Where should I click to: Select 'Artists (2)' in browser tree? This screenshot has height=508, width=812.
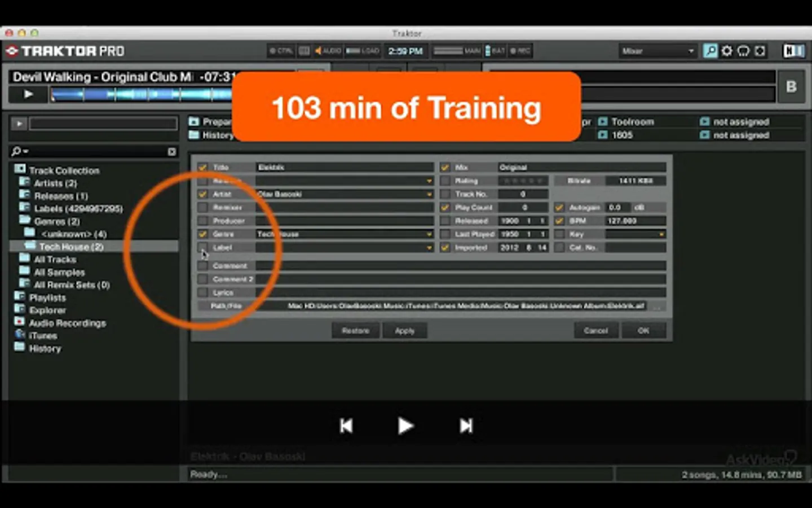[x=55, y=183]
